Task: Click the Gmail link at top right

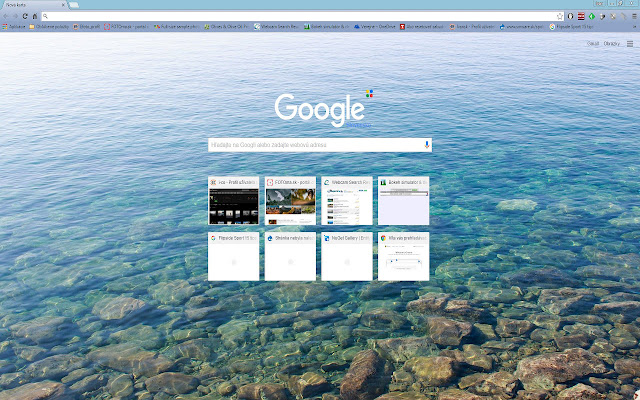Action: point(593,44)
